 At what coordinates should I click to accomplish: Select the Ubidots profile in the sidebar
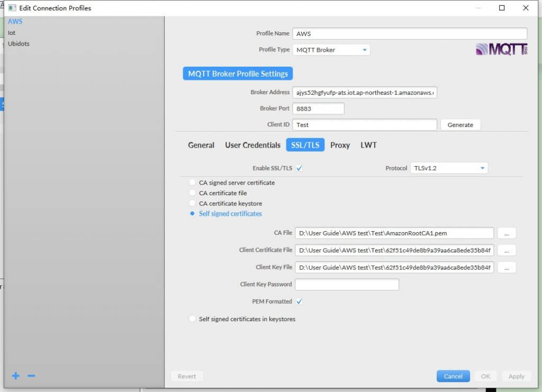(x=19, y=43)
